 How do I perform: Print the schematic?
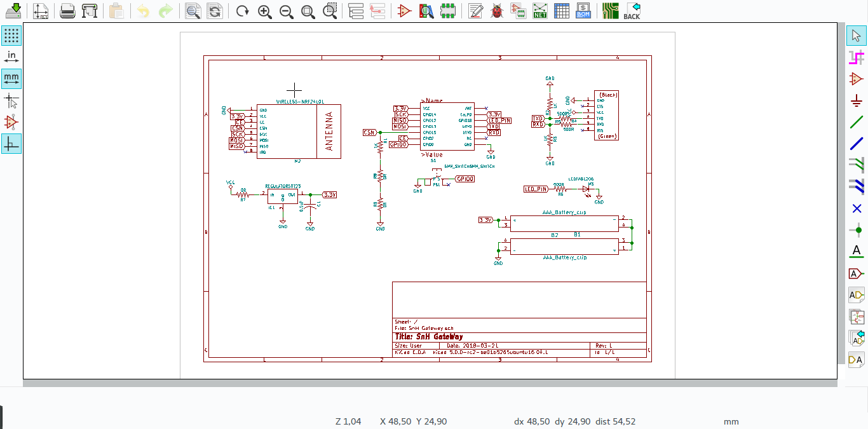point(68,11)
